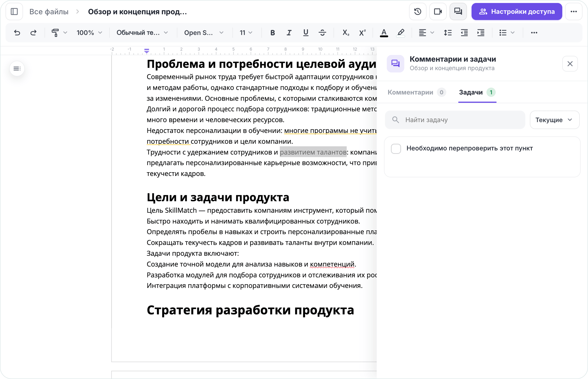Close the comments and tasks panel
Image resolution: width=588 pixels, height=379 pixels.
[570, 64]
